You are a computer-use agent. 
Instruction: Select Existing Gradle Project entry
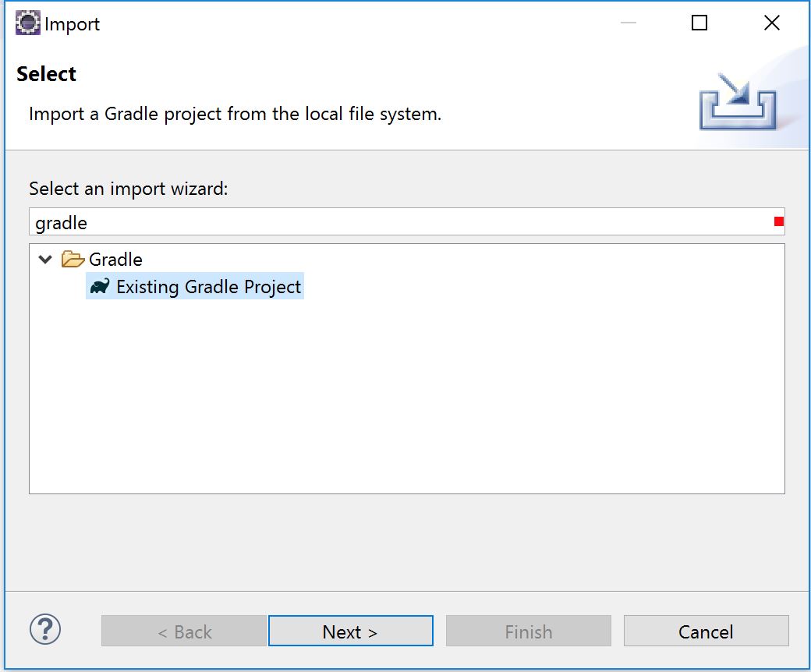point(208,287)
